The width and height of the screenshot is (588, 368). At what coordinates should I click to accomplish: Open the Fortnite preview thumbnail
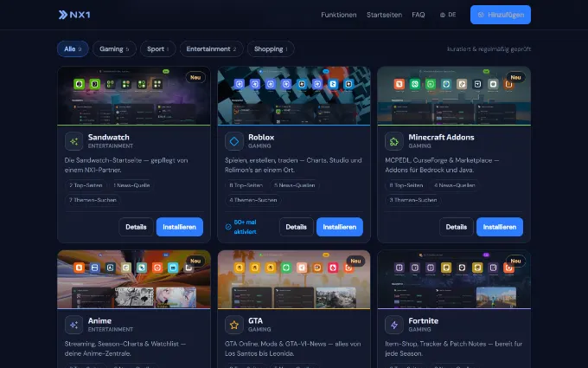click(454, 280)
